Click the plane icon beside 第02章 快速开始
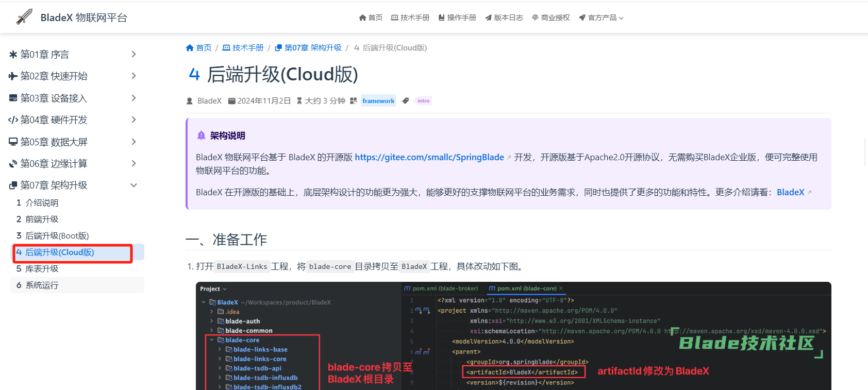The width and height of the screenshot is (868, 390). click(x=13, y=76)
